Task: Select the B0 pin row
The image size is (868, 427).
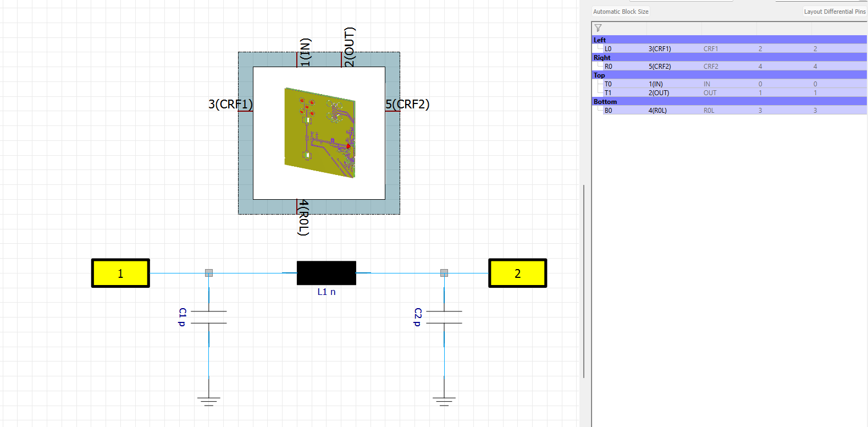Action: click(x=729, y=110)
